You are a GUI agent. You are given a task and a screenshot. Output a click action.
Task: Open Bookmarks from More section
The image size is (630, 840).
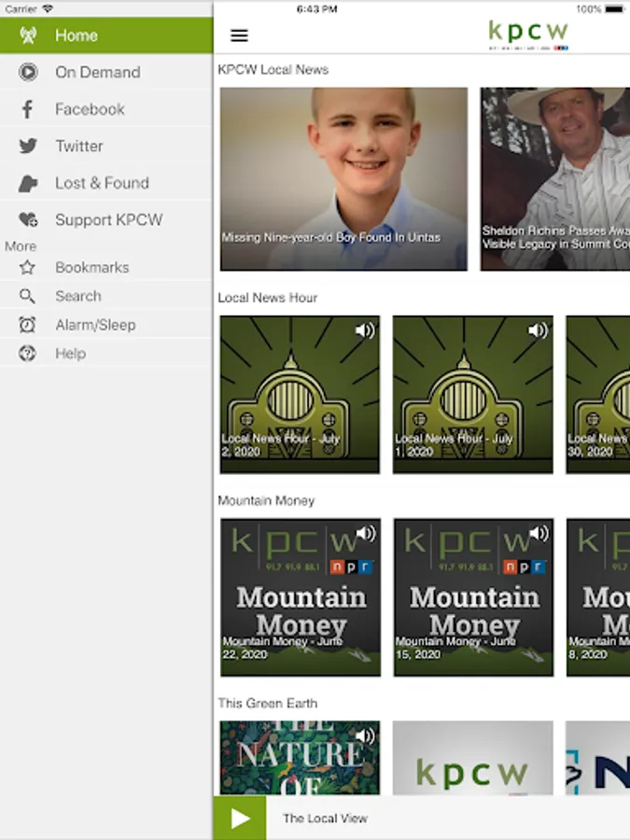(106, 267)
